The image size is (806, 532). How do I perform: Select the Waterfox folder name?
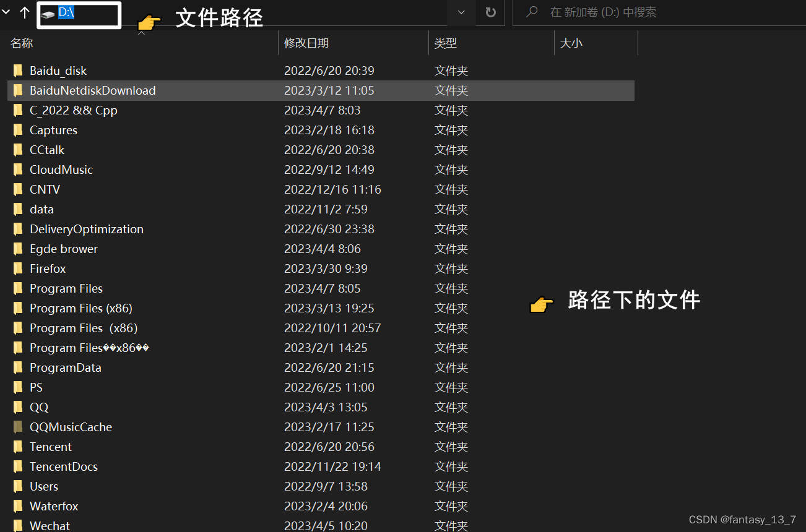pos(54,506)
